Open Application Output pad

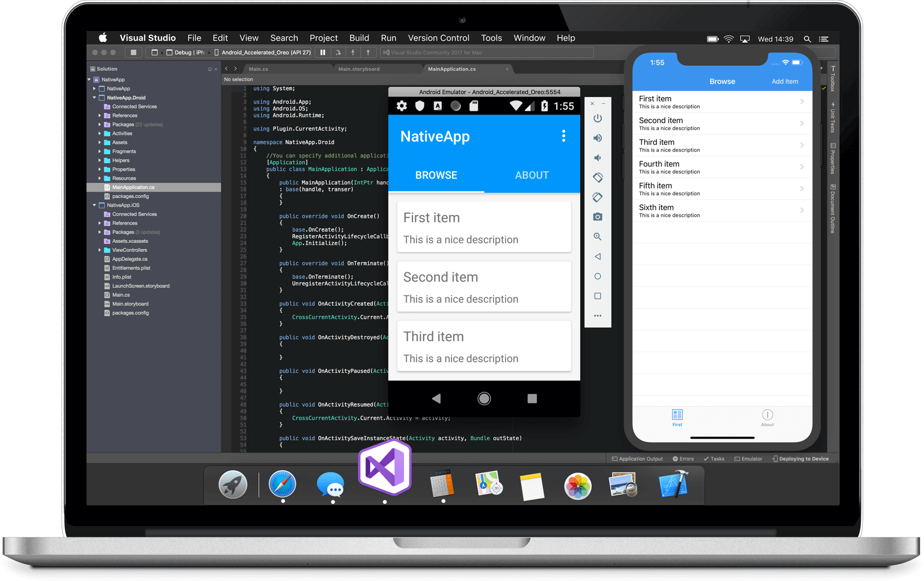637,459
